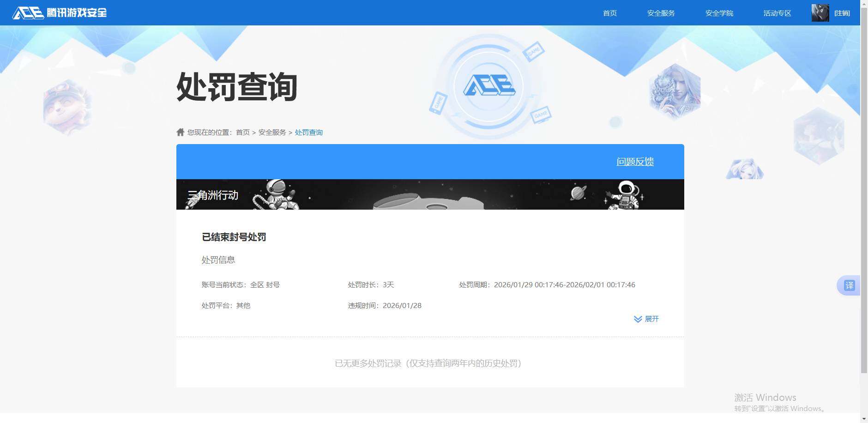Click the 已无更多处罚记录 notice text

click(428, 363)
